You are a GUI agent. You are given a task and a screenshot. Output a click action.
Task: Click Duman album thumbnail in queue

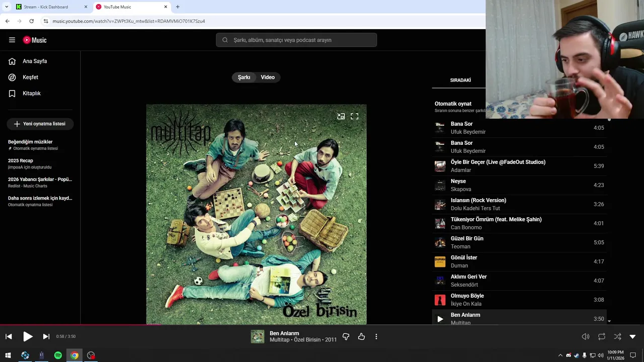point(440,261)
